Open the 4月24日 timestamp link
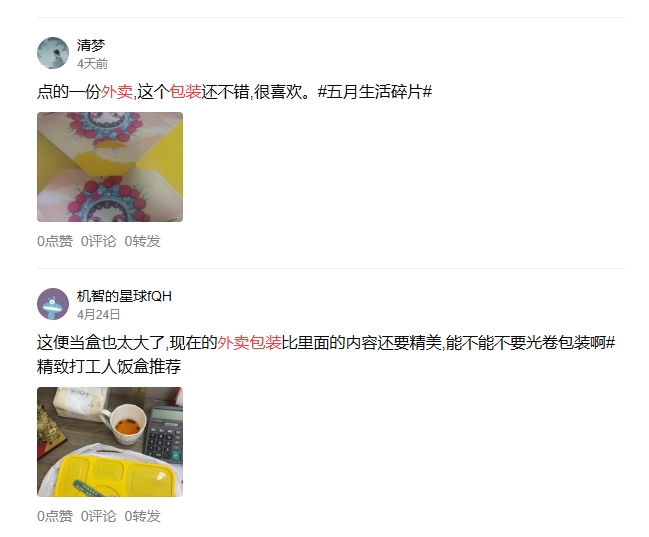 (99, 315)
